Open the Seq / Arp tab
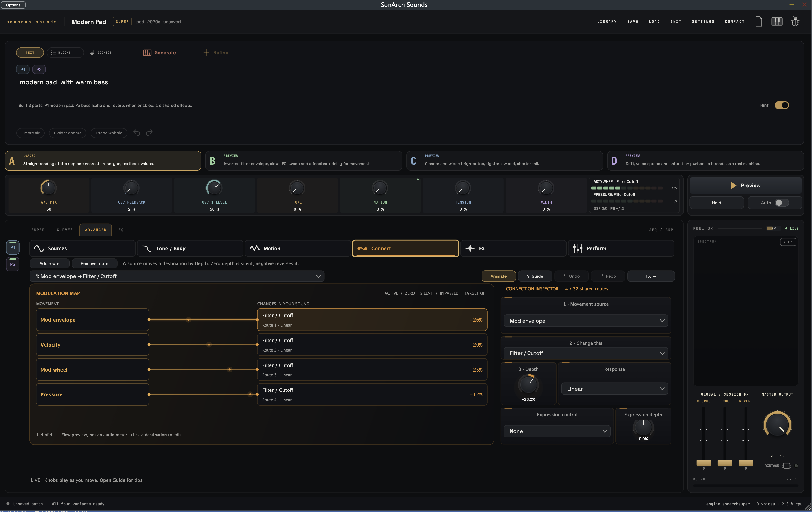Viewport: 812px width, 512px height. click(661, 230)
